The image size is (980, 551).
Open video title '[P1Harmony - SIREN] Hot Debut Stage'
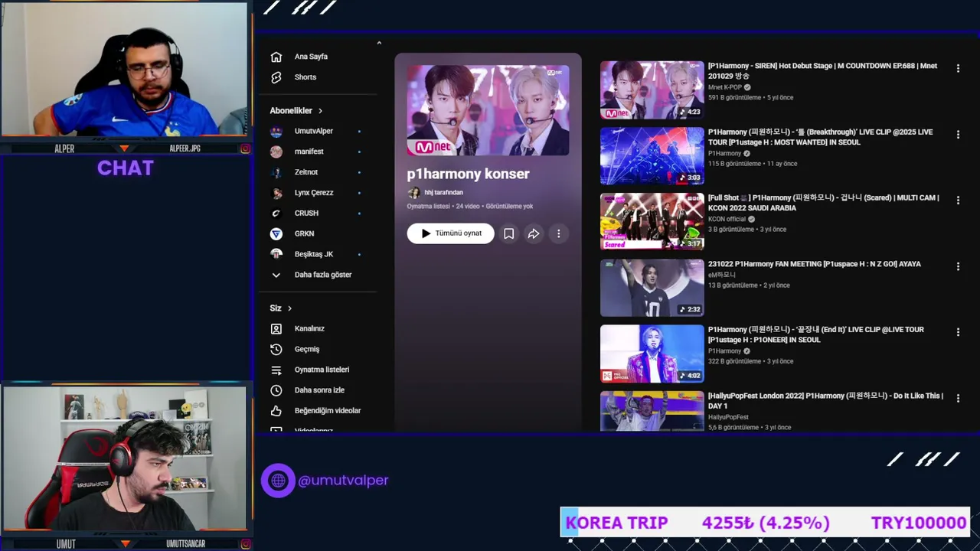[823, 71]
